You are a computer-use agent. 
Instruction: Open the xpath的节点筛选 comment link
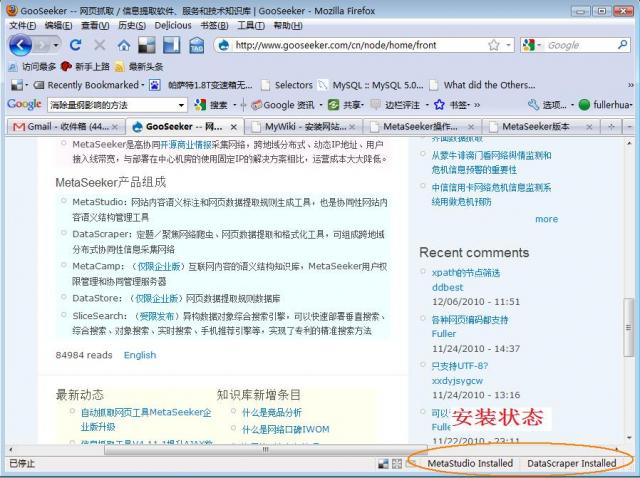pyautogui.click(x=466, y=273)
